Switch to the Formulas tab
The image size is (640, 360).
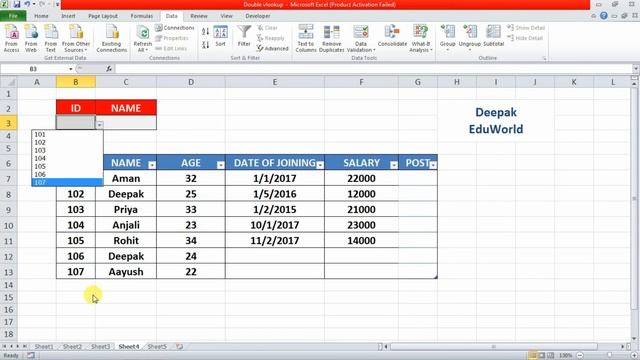(x=142, y=16)
